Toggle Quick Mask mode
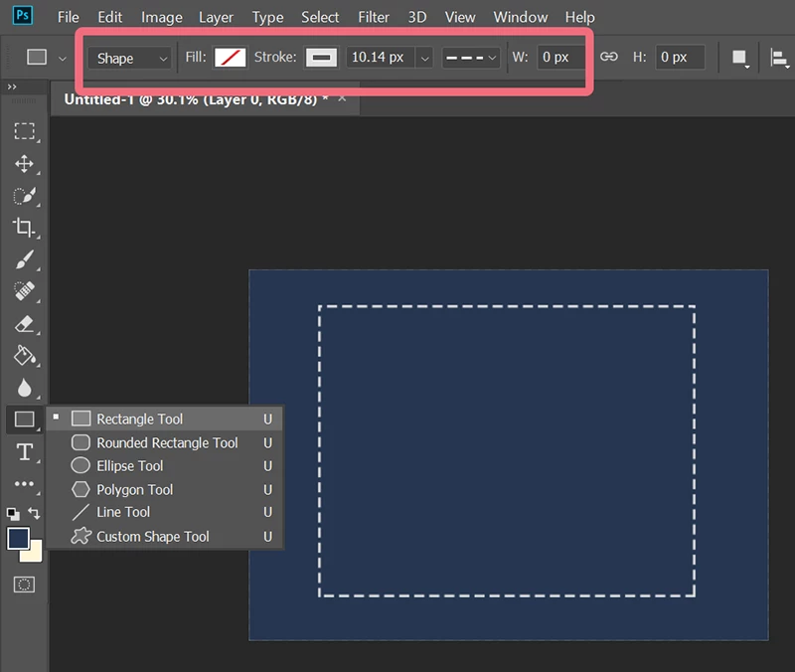Viewport: 795px width, 672px height. [24, 585]
